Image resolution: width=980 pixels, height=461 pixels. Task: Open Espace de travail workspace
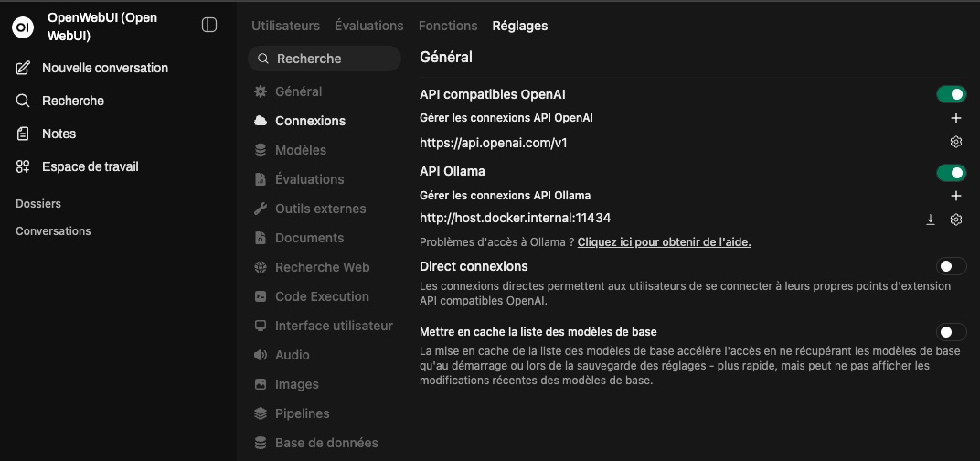[90, 166]
